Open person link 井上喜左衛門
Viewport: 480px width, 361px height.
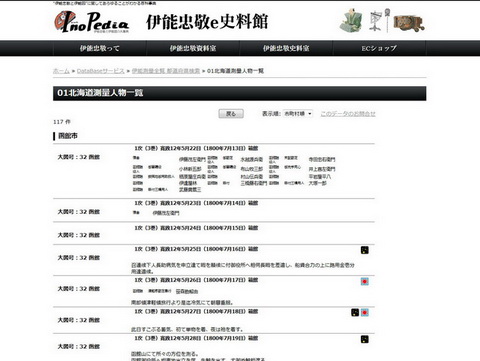pyautogui.click(x=322, y=169)
